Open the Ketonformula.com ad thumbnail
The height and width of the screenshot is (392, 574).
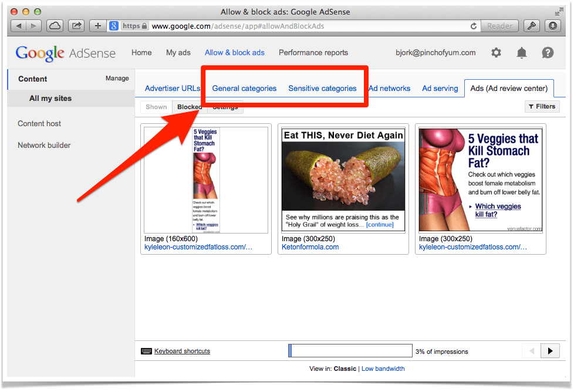343,179
